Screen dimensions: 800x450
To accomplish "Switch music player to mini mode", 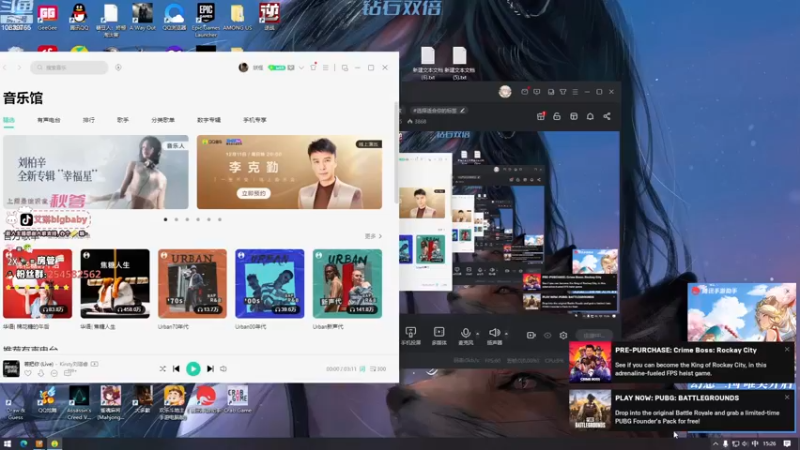I will point(345,67).
